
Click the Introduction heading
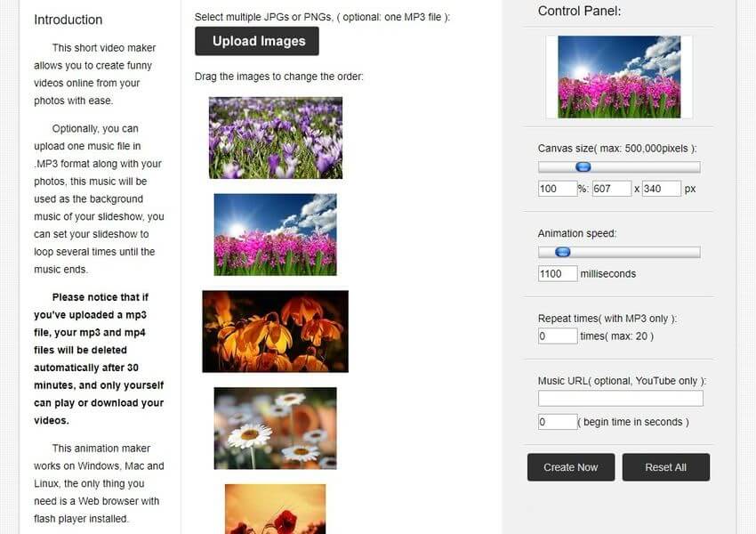68,20
